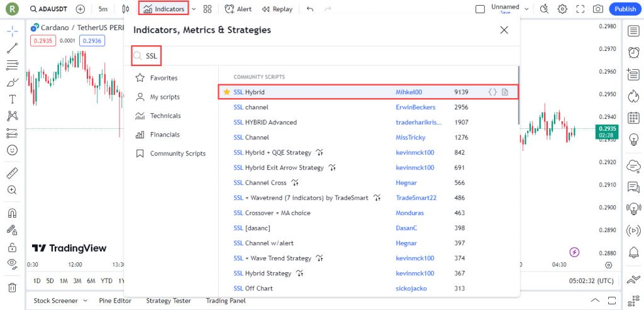Expand the bottom panel chevron up
644x310 pixels.
click(x=595, y=300)
